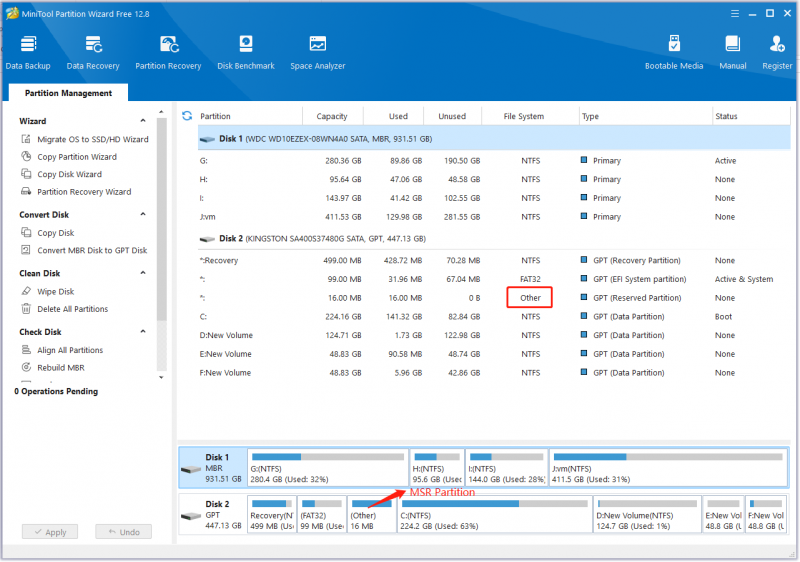The image size is (800, 562).
Task: Select Convert MBR Disk to GPT Disk
Action: coord(84,250)
